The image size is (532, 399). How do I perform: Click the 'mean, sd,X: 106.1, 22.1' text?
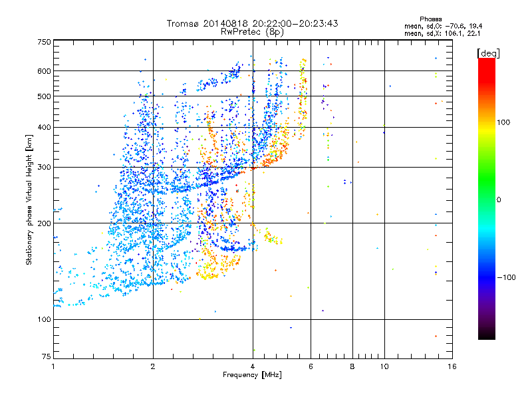(x=442, y=33)
